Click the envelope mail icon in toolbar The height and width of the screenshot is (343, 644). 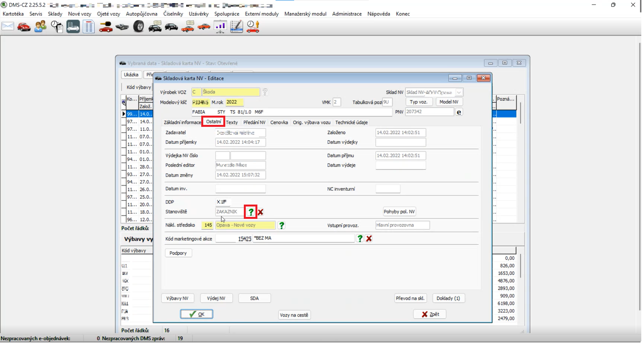point(8,26)
